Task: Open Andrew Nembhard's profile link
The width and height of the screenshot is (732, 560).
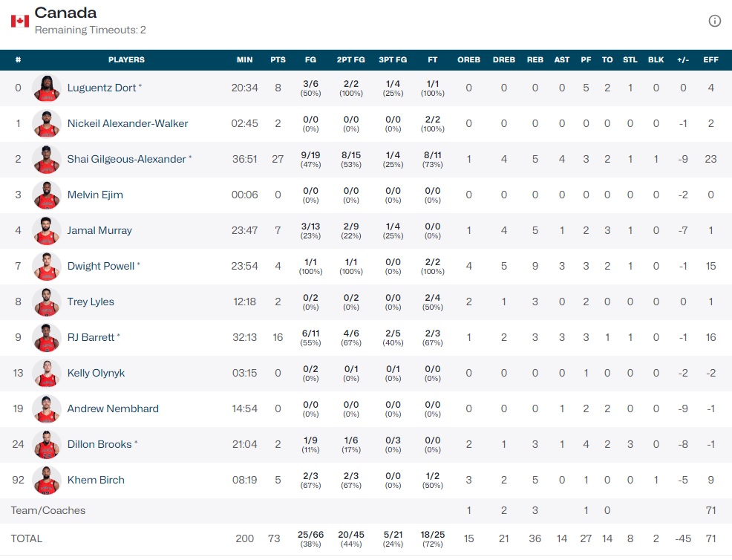Action: pyautogui.click(x=113, y=409)
